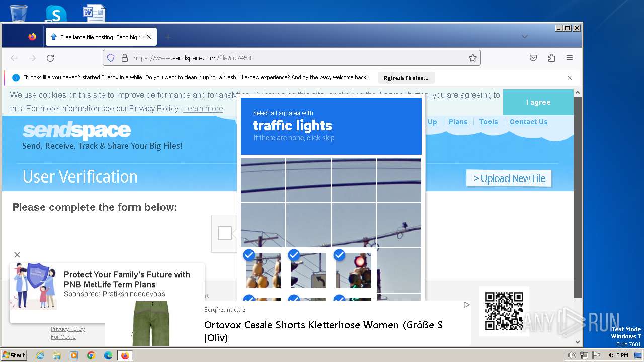Launch Internet Explorer from taskbar
Image resolution: width=644 pixels, height=362 pixels.
point(40,355)
